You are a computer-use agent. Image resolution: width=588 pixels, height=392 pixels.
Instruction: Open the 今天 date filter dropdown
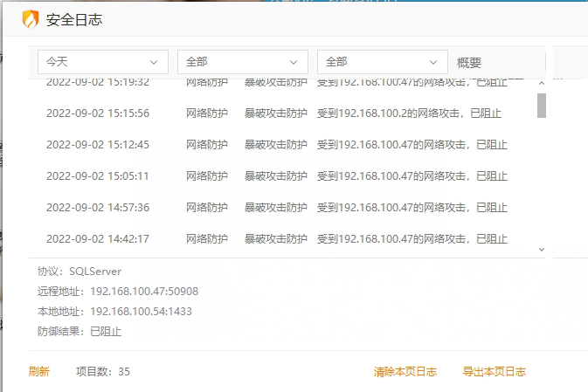tap(103, 62)
